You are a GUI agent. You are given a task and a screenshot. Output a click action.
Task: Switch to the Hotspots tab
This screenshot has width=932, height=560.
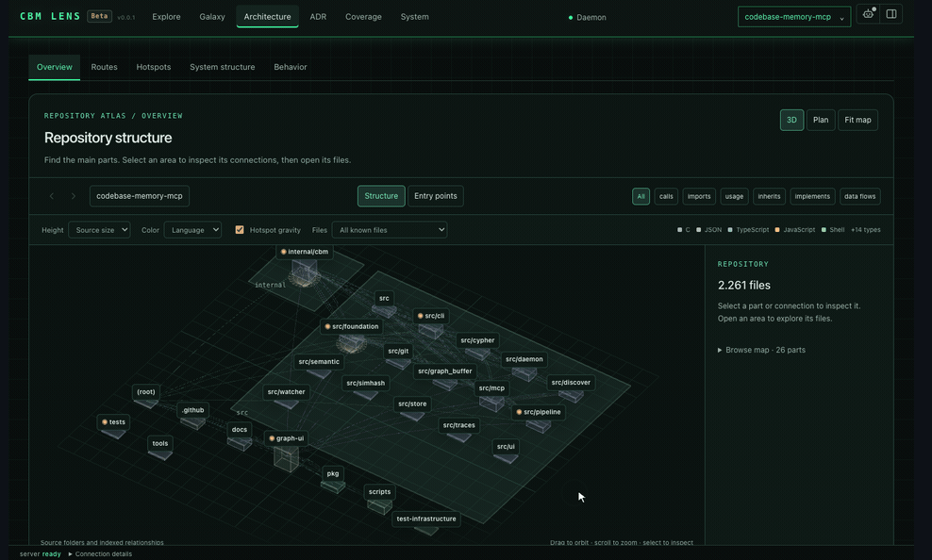[x=154, y=67]
